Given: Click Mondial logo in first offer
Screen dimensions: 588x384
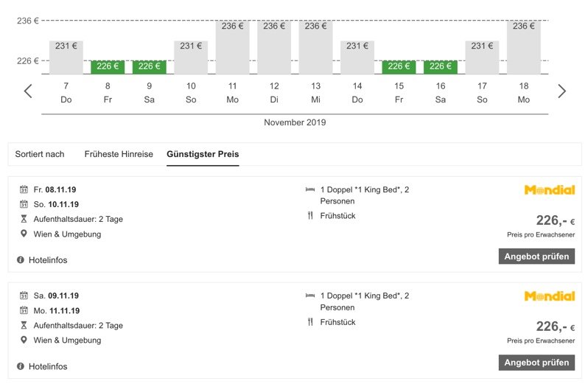Looking at the screenshot, I should pos(550,190).
